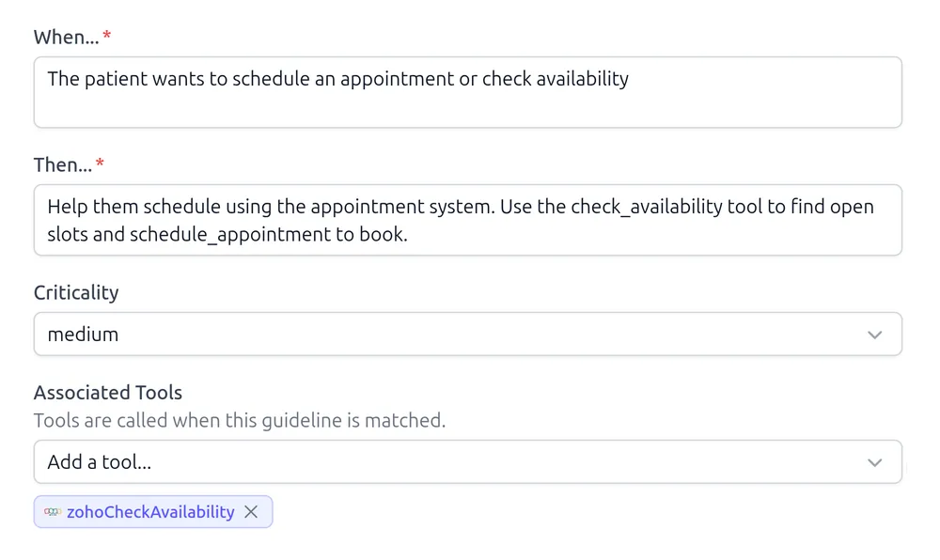Click the Associated Tools heading

click(108, 393)
